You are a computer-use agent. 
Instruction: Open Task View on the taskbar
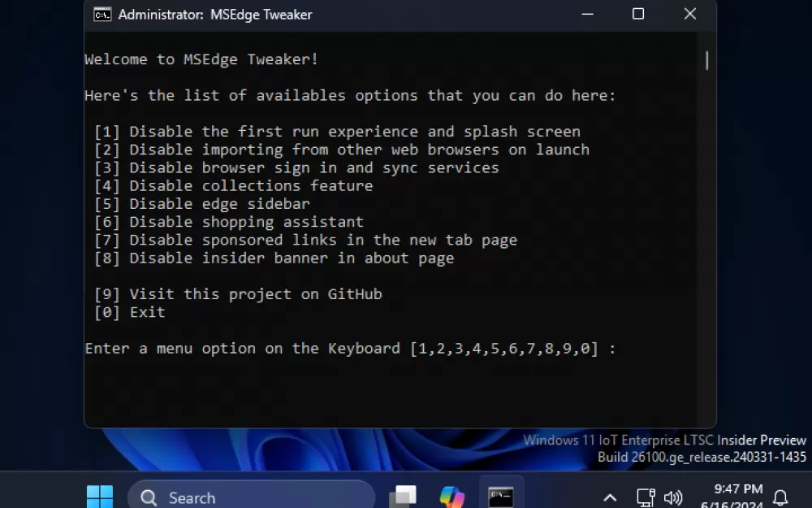tap(403, 496)
